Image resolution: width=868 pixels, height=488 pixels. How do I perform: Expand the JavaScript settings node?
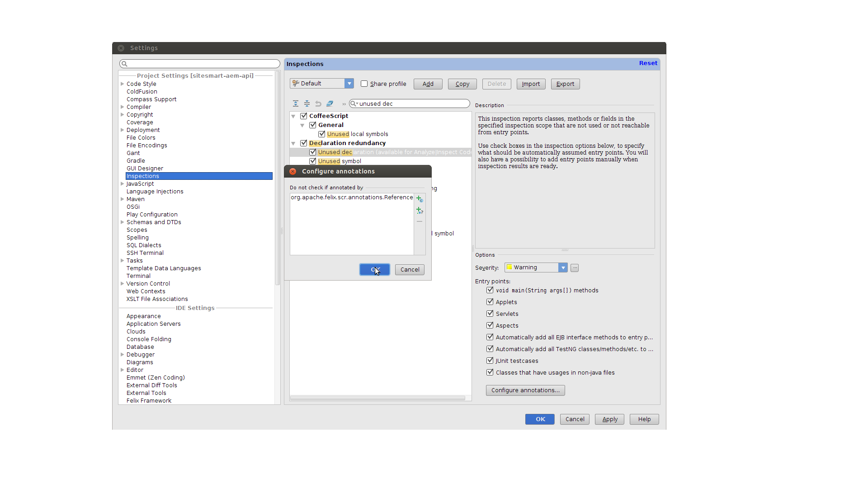(123, 184)
